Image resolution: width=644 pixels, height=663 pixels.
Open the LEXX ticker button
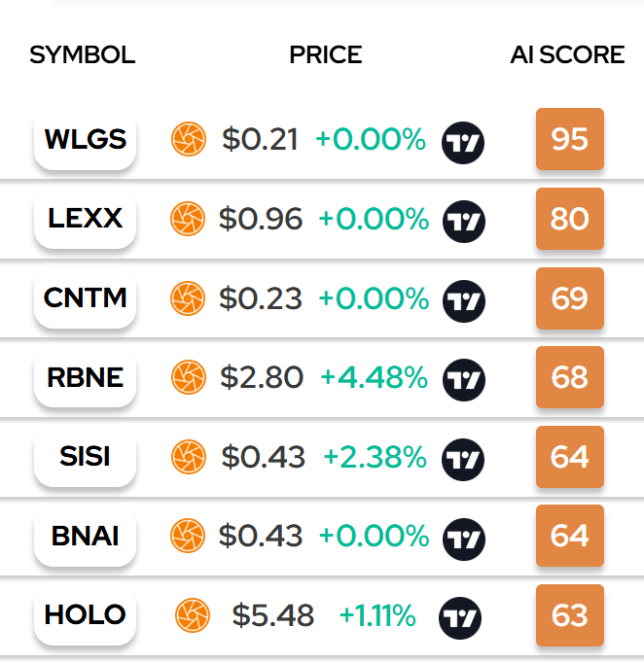(85, 218)
